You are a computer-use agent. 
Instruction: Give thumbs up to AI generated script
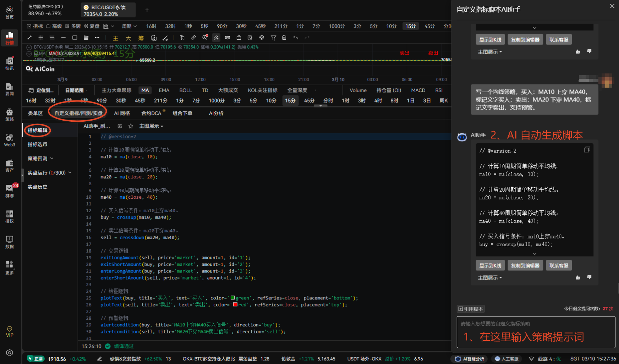click(x=578, y=277)
